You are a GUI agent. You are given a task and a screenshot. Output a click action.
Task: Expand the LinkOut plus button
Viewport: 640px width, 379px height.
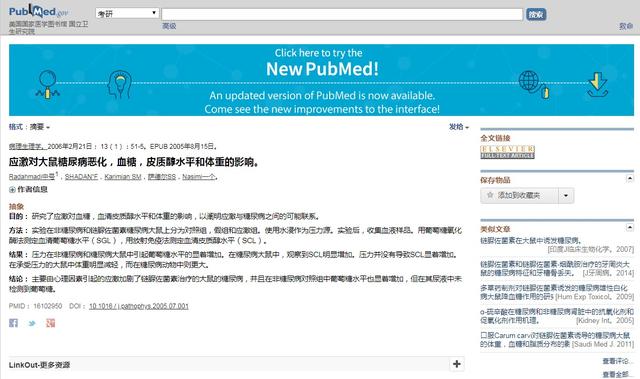[457, 364]
